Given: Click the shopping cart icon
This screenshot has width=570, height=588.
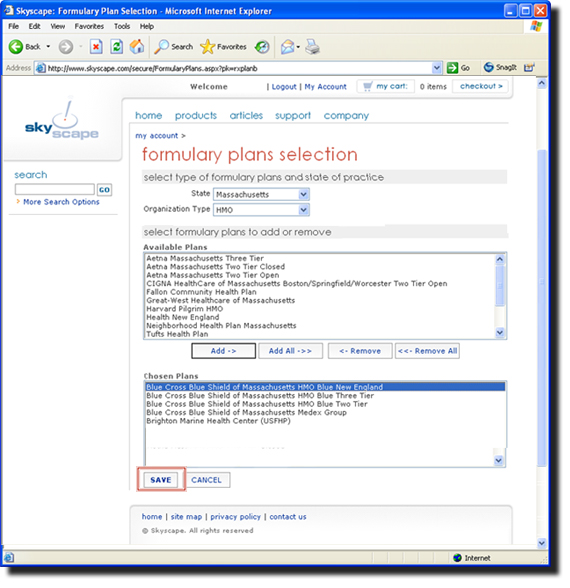Looking at the screenshot, I should click(x=368, y=87).
